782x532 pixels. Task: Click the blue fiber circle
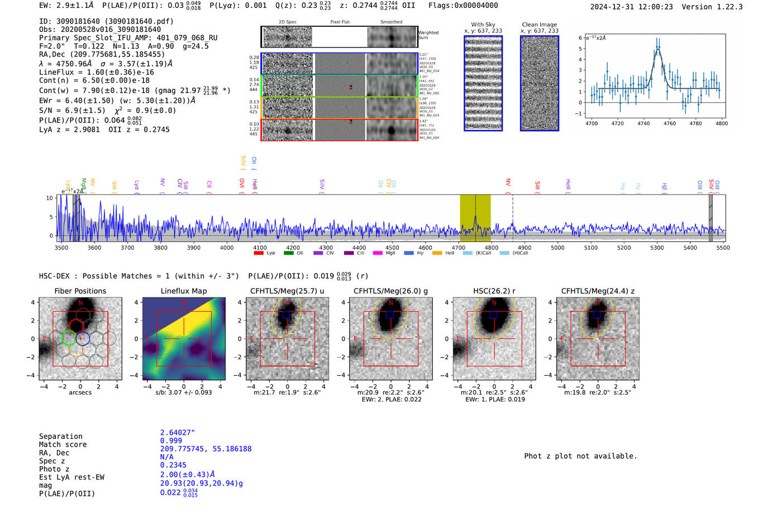click(x=83, y=338)
